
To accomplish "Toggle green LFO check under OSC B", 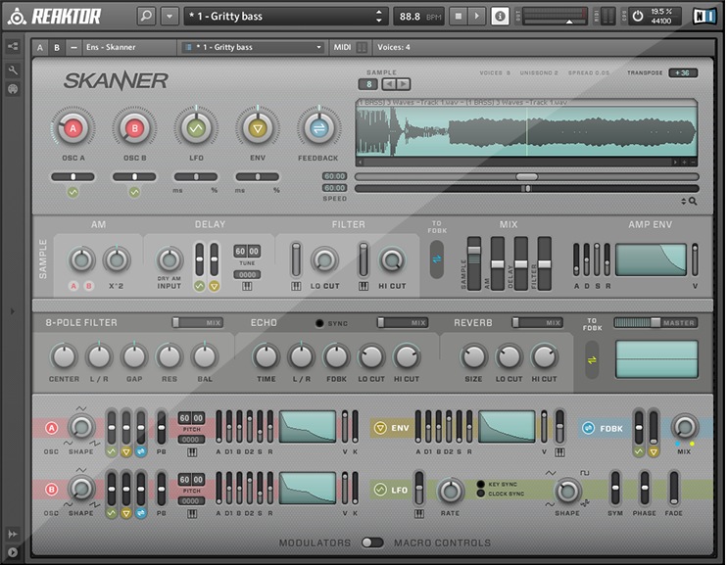I will tap(134, 192).
